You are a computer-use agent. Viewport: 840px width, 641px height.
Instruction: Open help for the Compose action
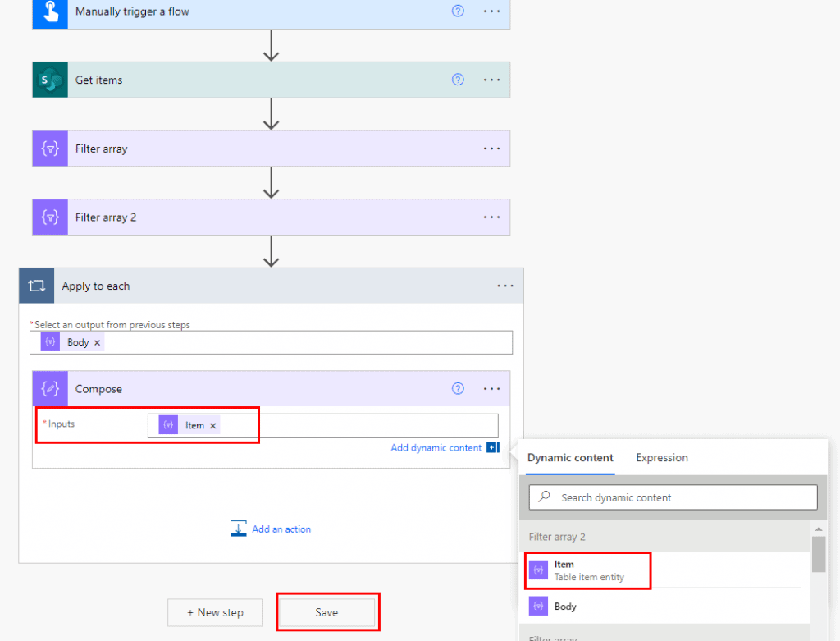(x=458, y=388)
